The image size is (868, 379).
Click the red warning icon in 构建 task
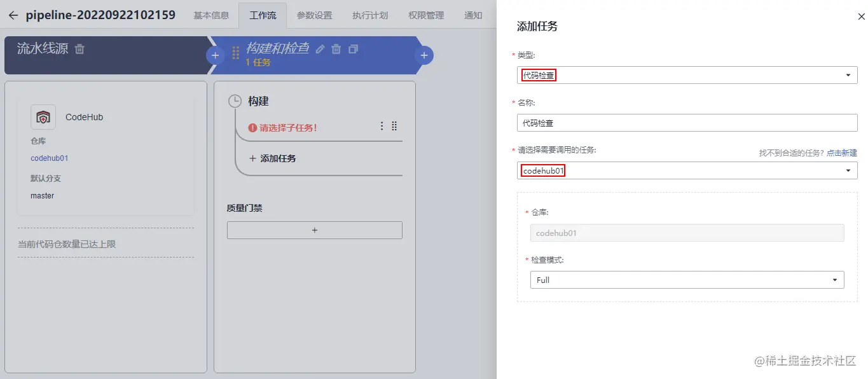pyautogui.click(x=252, y=127)
